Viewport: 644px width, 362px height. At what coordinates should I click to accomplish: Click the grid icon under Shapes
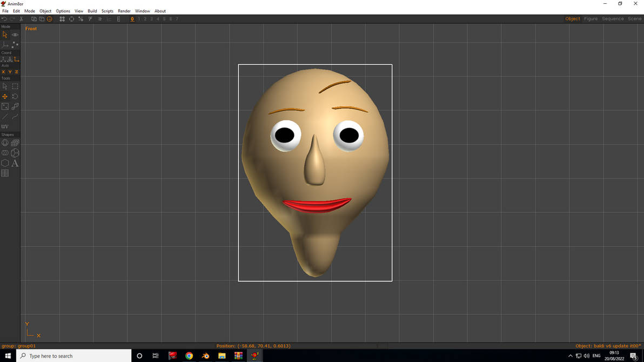[5, 173]
